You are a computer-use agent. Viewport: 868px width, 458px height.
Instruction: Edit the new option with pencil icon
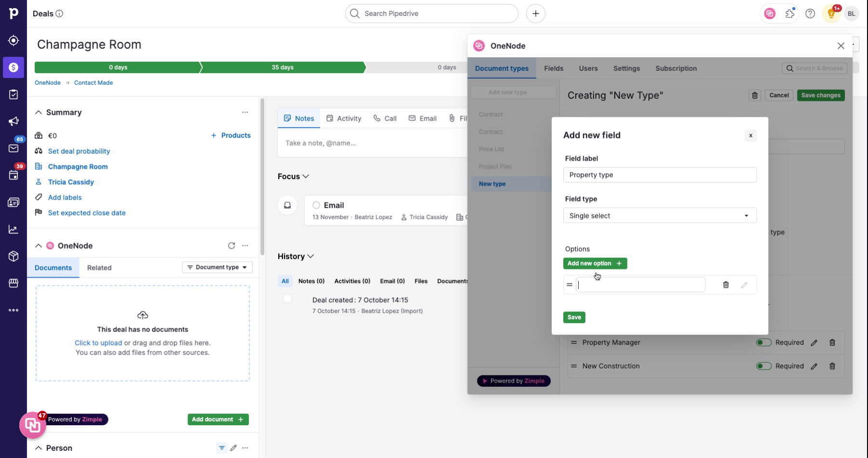coord(744,285)
